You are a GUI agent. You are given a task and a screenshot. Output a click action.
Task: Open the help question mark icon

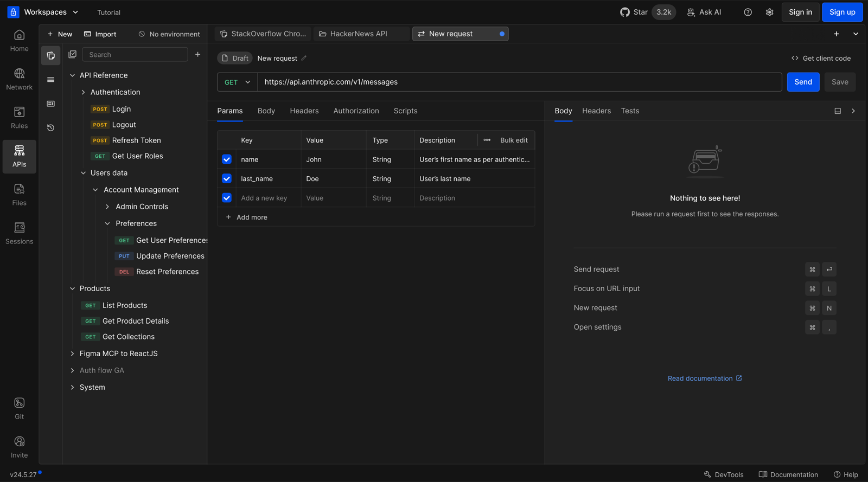click(x=748, y=12)
